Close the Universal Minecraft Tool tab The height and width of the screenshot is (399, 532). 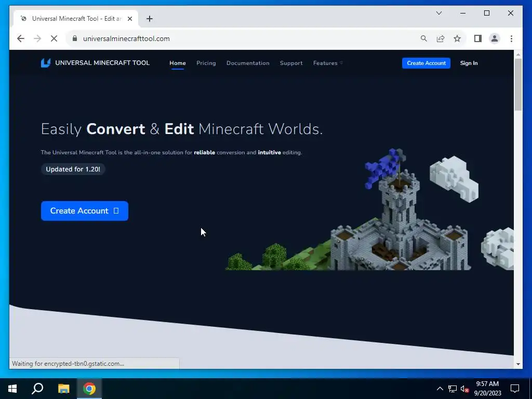point(129,19)
